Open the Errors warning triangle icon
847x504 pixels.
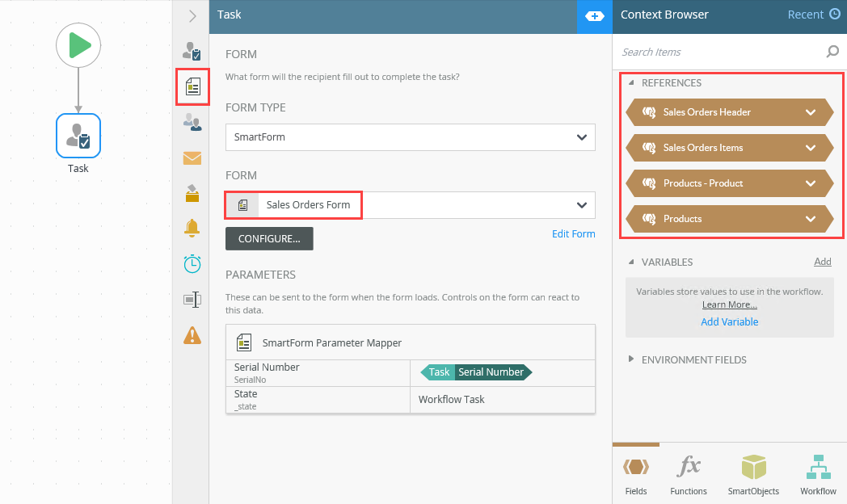[x=192, y=334]
